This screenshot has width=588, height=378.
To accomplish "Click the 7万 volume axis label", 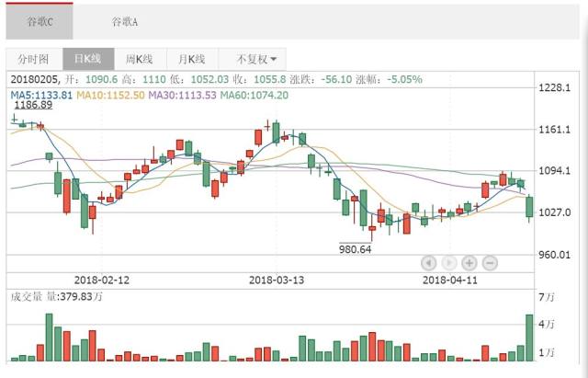I will click(x=547, y=297).
